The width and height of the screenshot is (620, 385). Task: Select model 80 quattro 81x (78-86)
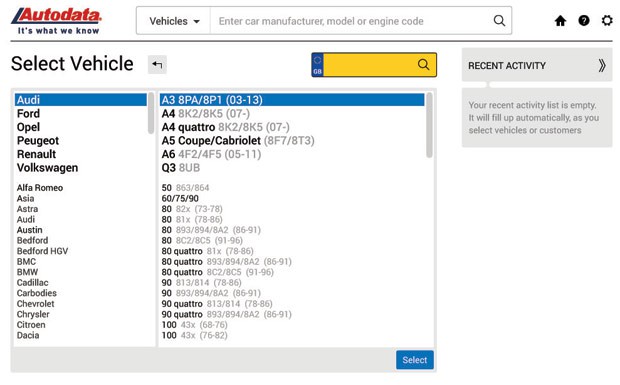(207, 251)
